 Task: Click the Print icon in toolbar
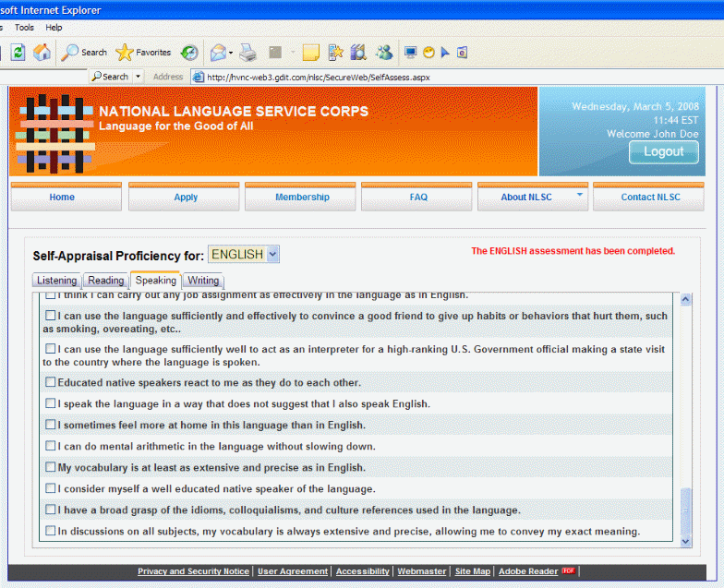point(247,53)
